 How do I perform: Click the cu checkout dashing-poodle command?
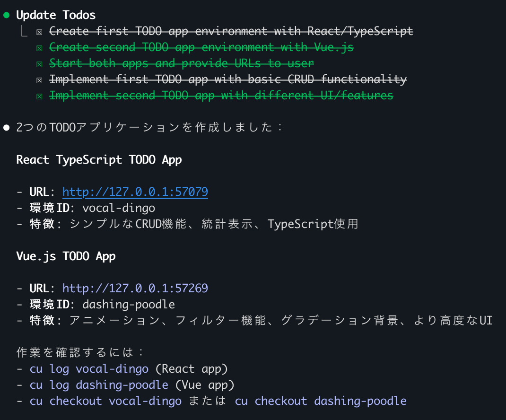[x=321, y=401]
